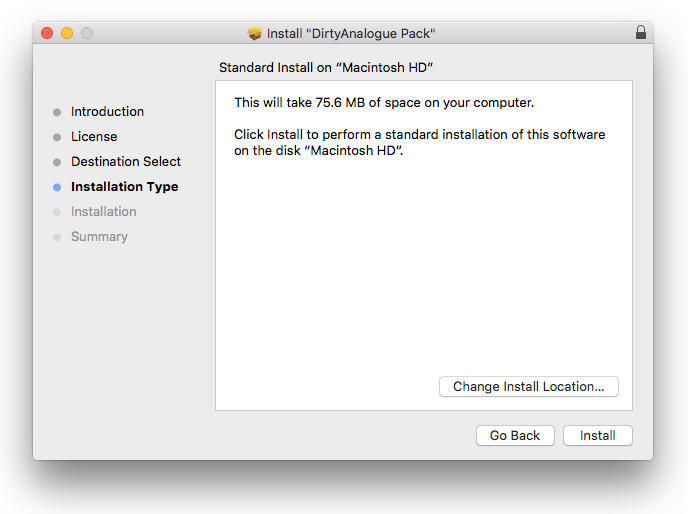Click the dimmed Summary step label

(99, 237)
